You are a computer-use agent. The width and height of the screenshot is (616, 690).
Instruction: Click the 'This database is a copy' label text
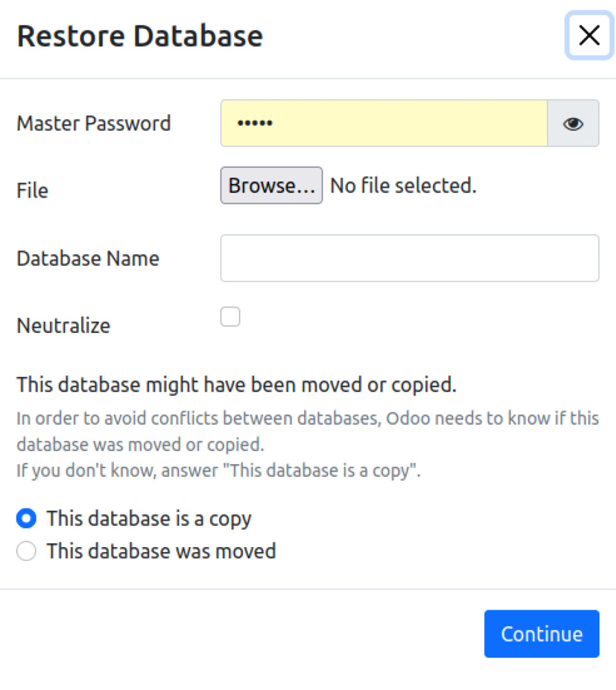click(149, 518)
